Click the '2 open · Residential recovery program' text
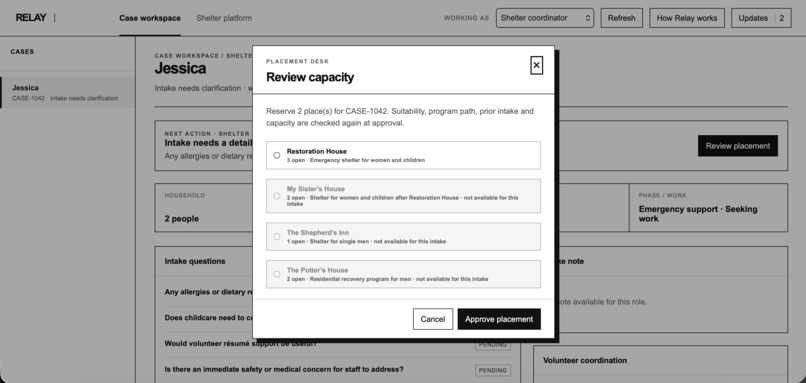The image size is (806, 383). tap(387, 279)
